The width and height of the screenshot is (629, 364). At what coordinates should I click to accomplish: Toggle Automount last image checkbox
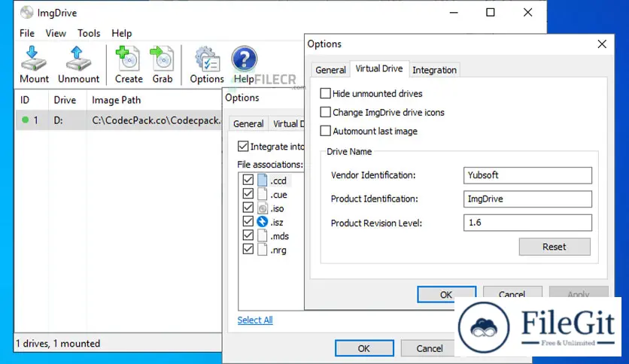(325, 131)
